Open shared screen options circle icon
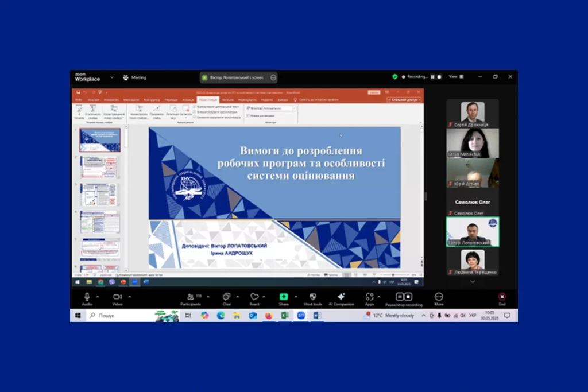 273,77
